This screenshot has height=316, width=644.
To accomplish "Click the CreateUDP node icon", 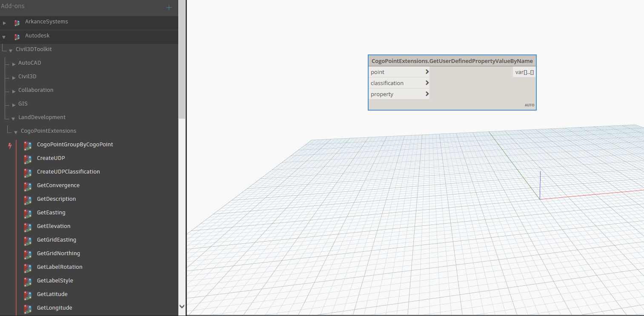I will coord(28,159).
